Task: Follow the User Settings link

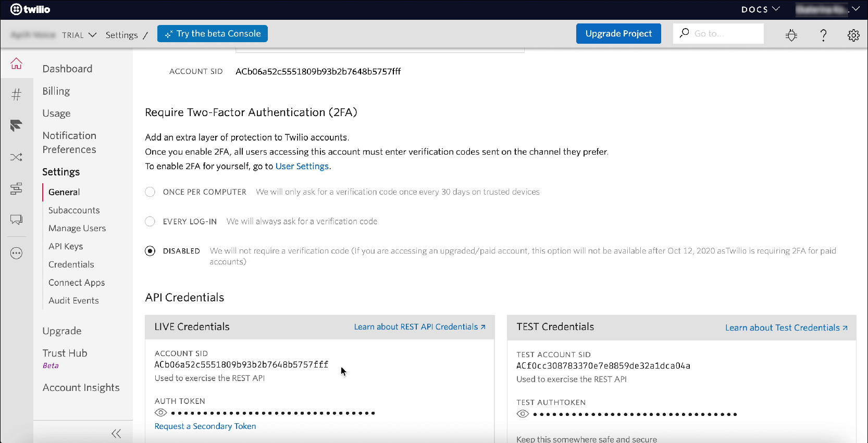Action: click(x=302, y=166)
